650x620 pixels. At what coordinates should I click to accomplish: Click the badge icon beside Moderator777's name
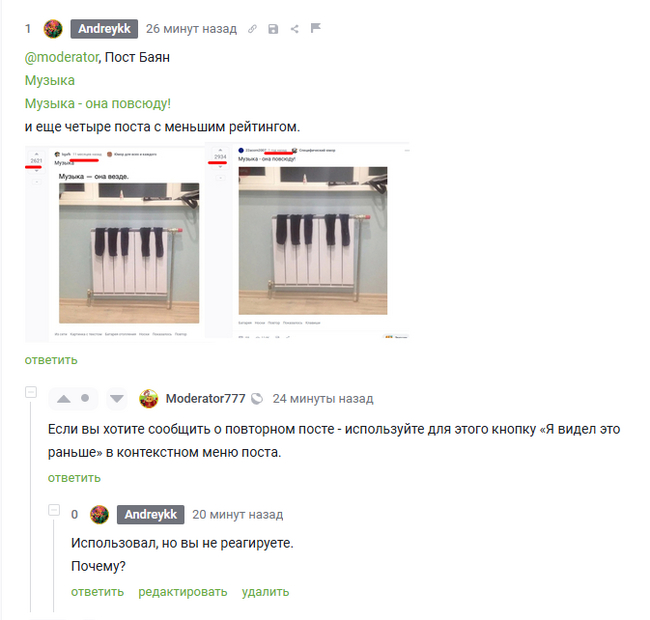tap(257, 398)
